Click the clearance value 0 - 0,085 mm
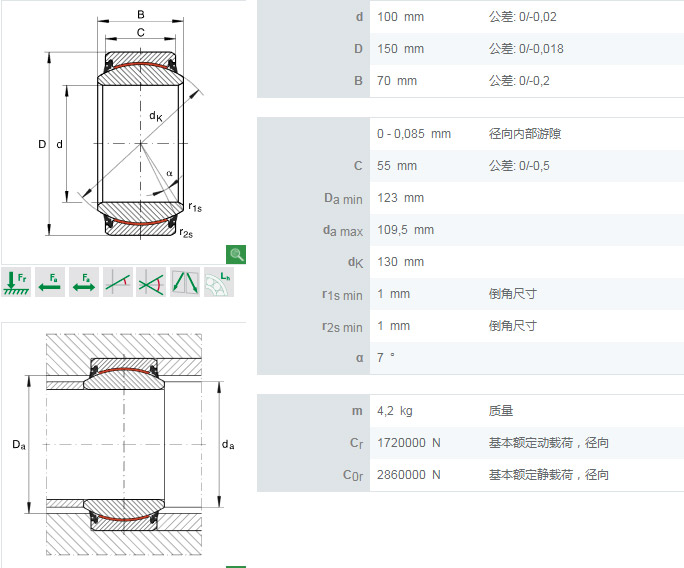Image resolution: width=684 pixels, height=568 pixels. (x=414, y=134)
